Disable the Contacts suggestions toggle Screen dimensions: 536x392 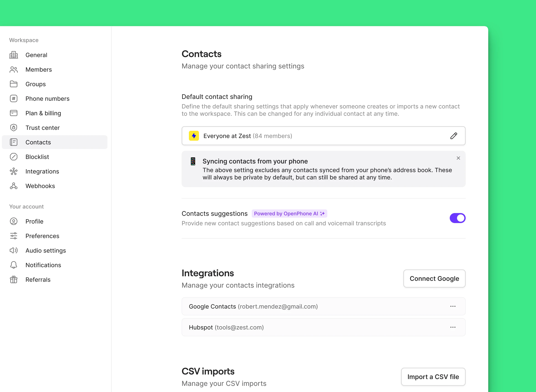coord(457,218)
